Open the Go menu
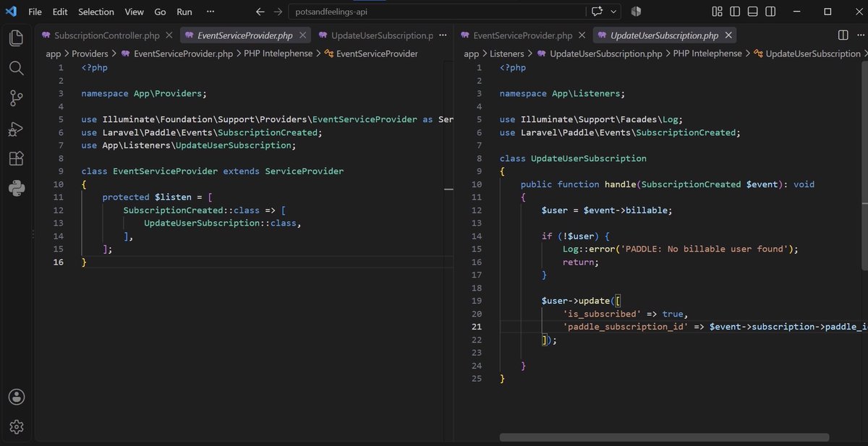 (161, 12)
